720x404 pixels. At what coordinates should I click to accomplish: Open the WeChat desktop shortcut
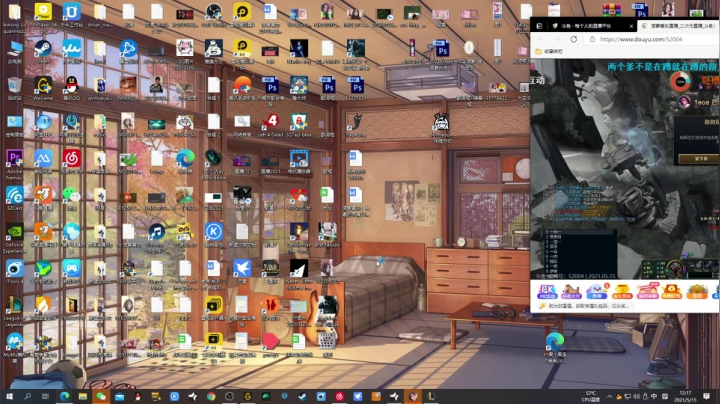[x=72, y=196]
